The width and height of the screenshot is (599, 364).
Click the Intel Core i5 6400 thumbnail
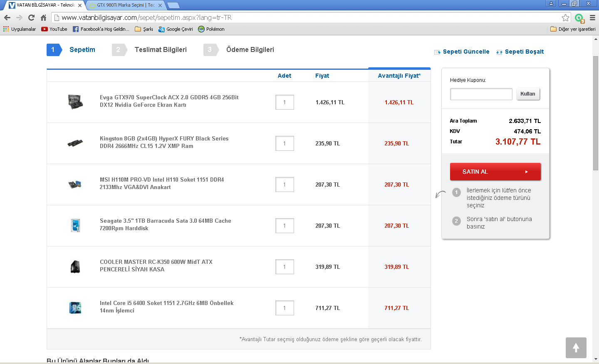75,307
